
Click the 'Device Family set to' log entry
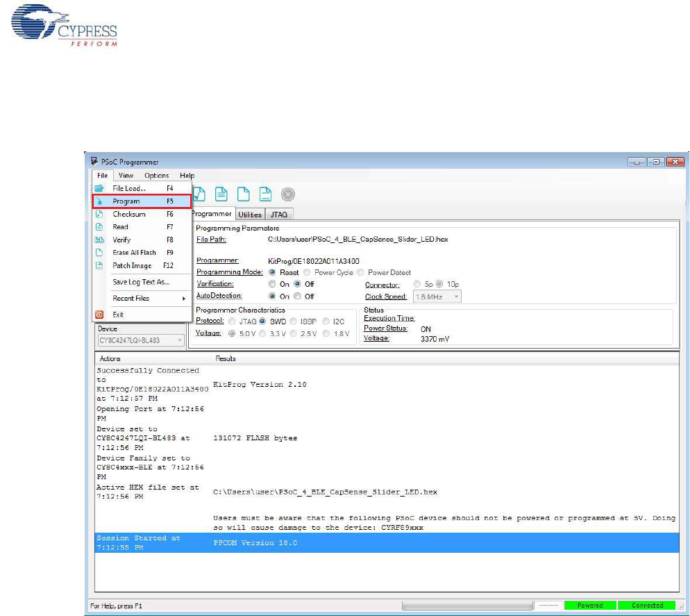tap(151, 467)
